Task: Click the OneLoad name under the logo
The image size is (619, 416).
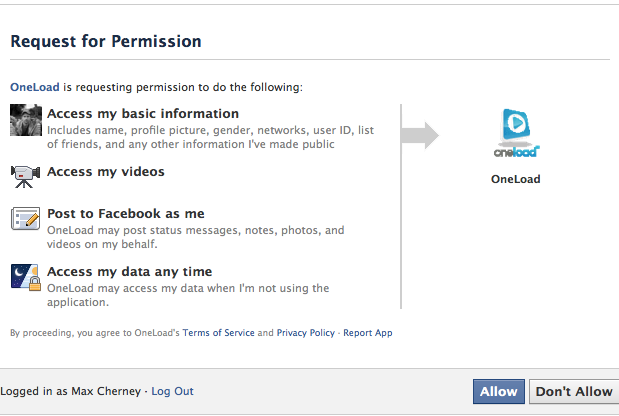Action: point(516,179)
